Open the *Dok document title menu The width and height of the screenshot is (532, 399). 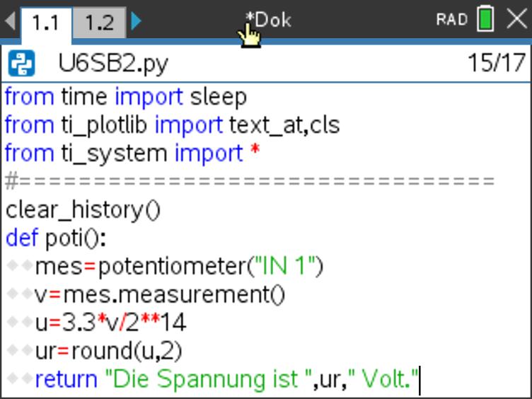pos(268,20)
